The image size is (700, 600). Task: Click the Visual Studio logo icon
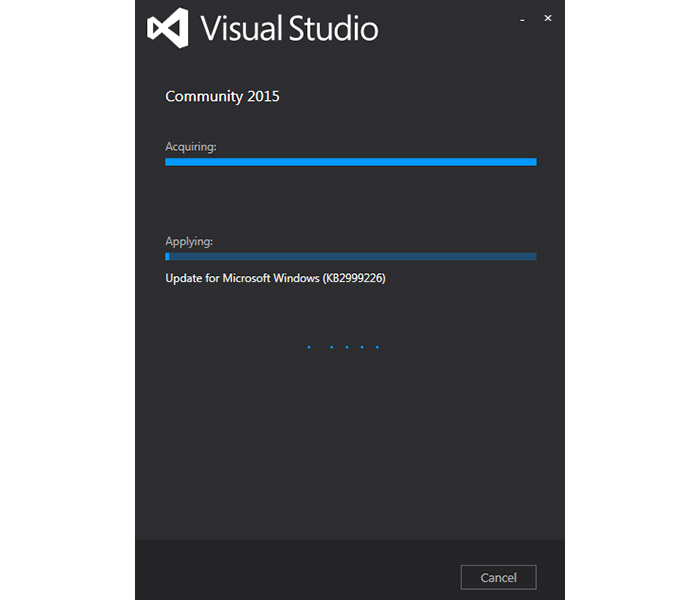pyautogui.click(x=168, y=28)
